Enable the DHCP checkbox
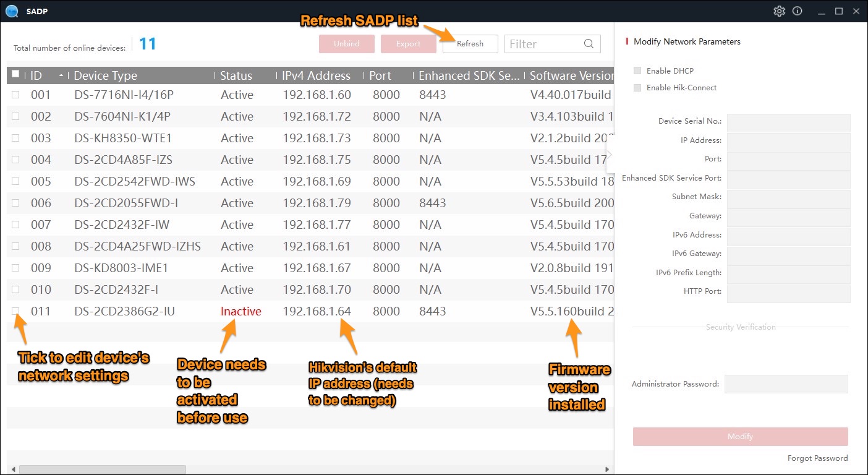Screen dimensions: 868x475 [637, 71]
